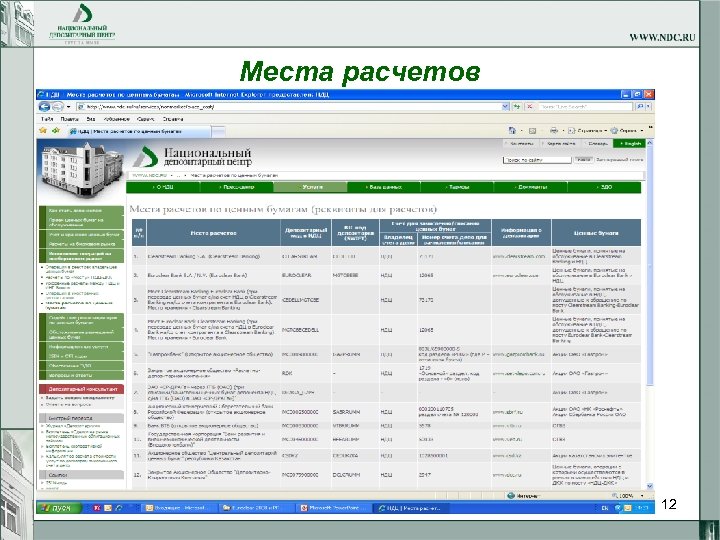720x540 pixels.
Task: Expand the Print dropdown arrow
Action: pos(563,131)
